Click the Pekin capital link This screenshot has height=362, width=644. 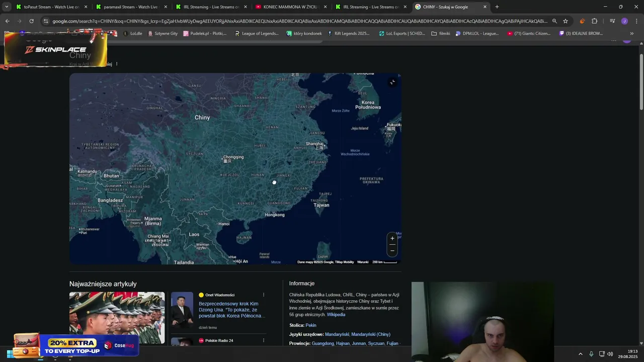click(311, 325)
